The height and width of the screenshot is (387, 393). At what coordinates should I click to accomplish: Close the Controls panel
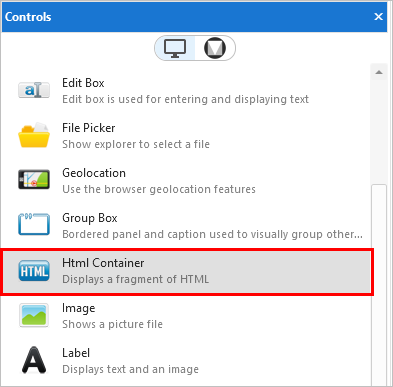coord(378,16)
